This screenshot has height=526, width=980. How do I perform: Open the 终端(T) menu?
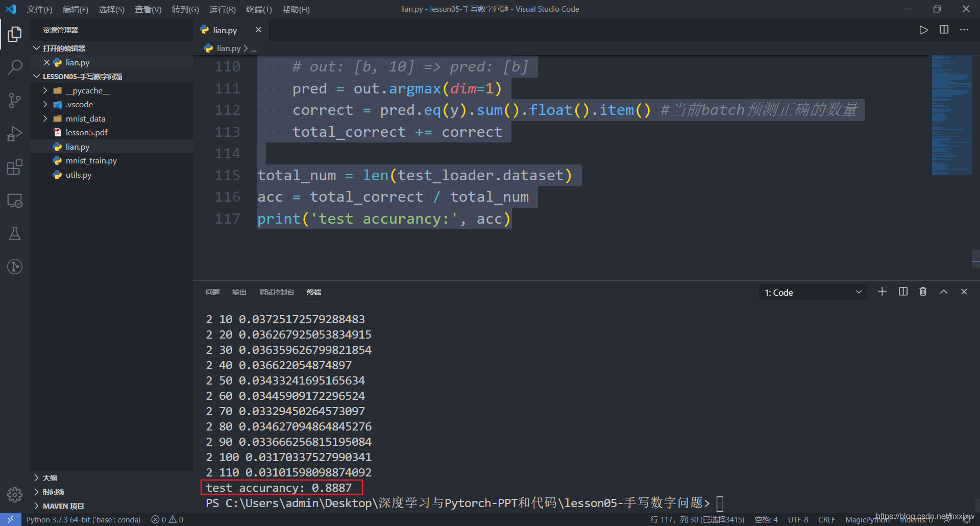pyautogui.click(x=259, y=9)
